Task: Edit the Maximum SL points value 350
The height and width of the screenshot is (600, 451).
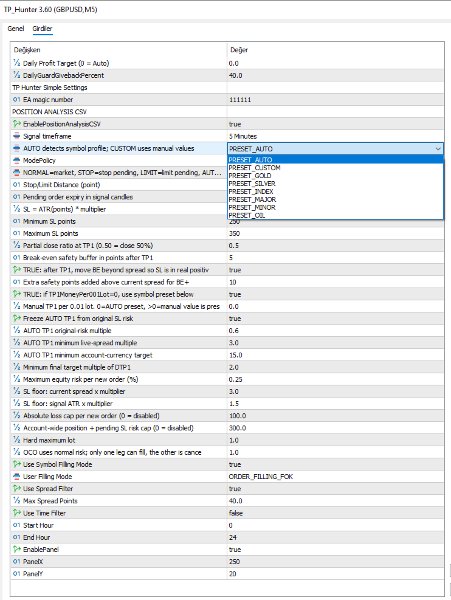Action: [x=234, y=233]
